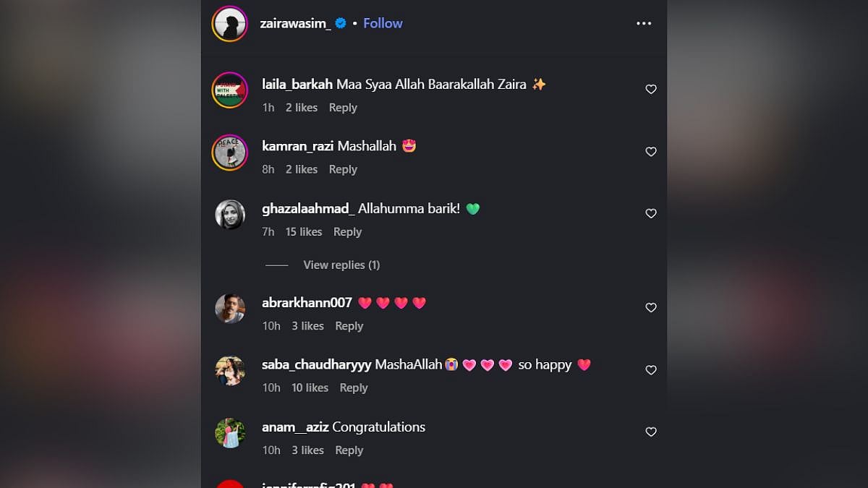Like ghazalaahmad_'s comment heart icon
Screen dimensions: 868x488
(x=651, y=214)
